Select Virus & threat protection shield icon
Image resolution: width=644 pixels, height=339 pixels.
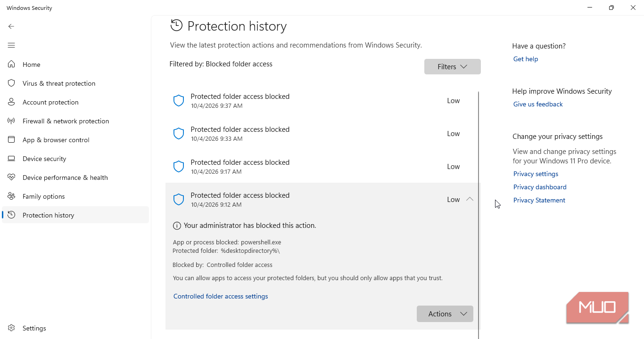(x=11, y=83)
